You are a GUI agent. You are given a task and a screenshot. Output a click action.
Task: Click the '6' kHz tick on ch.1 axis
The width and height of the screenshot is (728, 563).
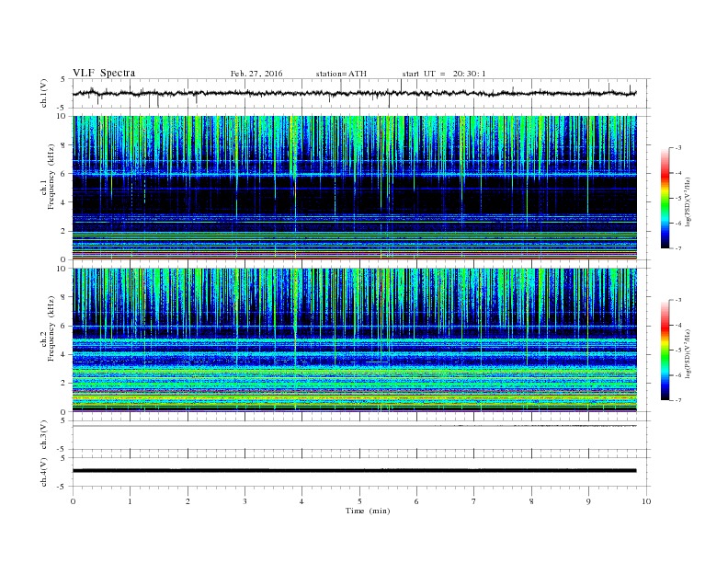click(63, 173)
